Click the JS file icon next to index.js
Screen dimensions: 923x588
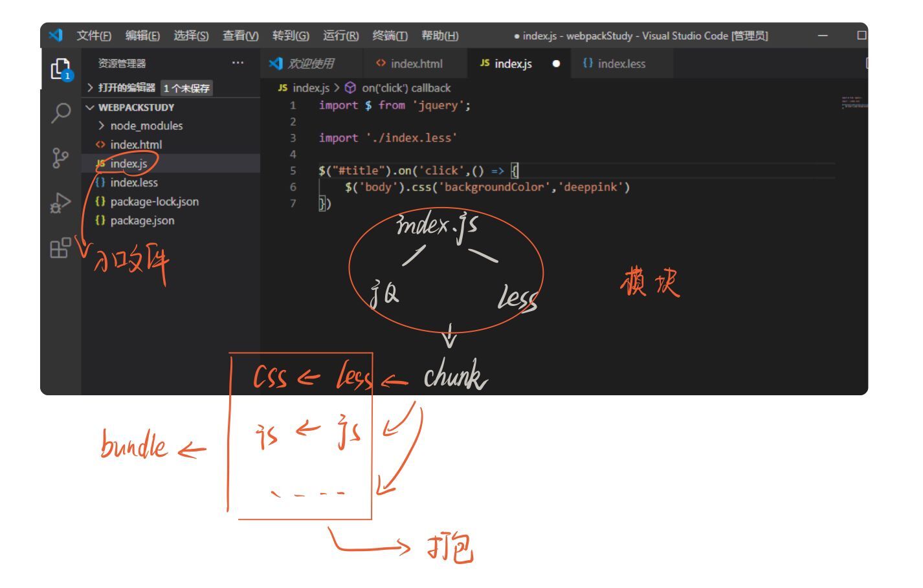(102, 164)
